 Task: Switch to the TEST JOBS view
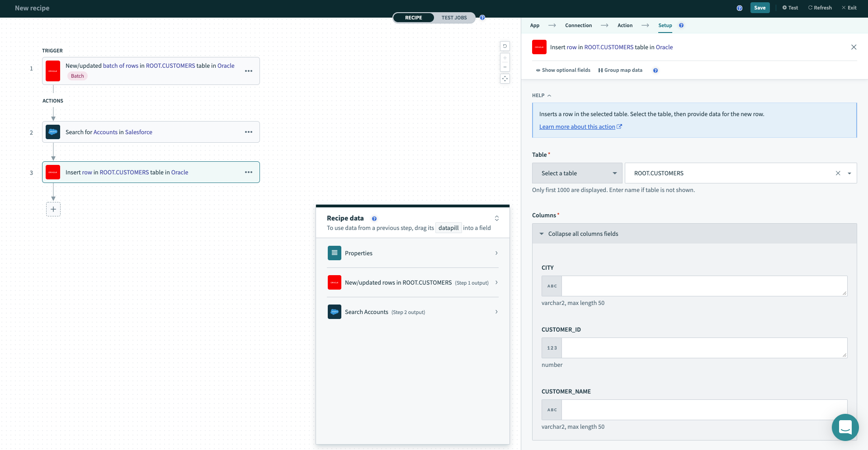[x=454, y=18]
